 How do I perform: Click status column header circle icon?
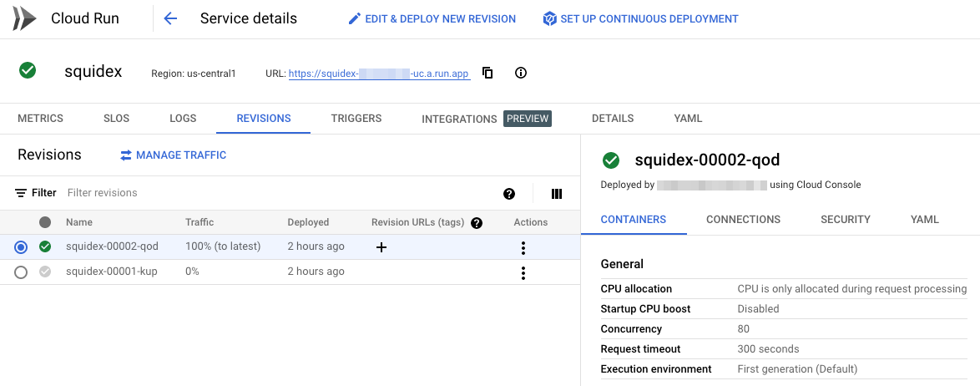(x=45, y=222)
